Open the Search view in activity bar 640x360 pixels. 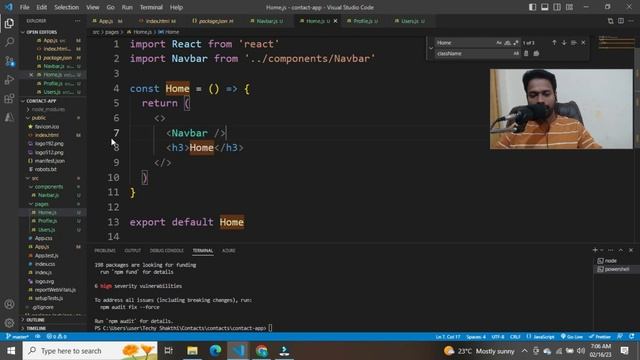pos(9,42)
